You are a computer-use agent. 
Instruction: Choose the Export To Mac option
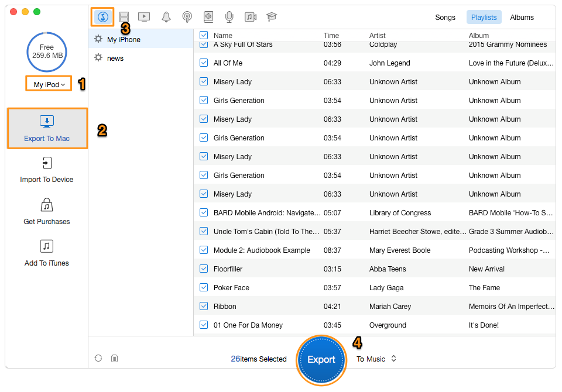[x=47, y=128]
